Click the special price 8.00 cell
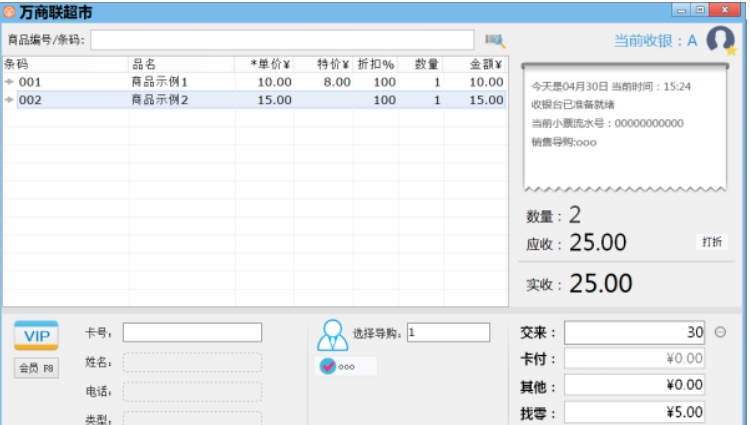This screenshot has height=425, width=750. pos(337,82)
